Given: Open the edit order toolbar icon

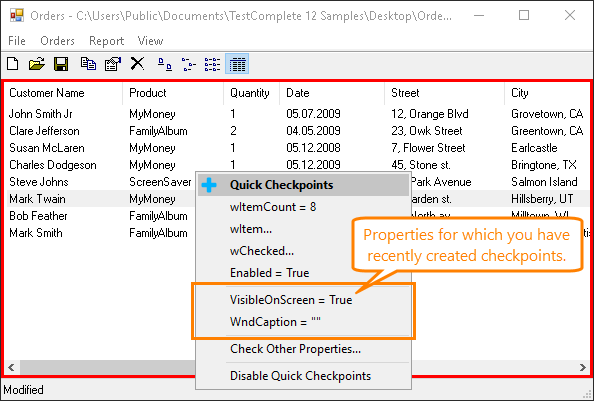Looking at the screenshot, I should pos(113,64).
